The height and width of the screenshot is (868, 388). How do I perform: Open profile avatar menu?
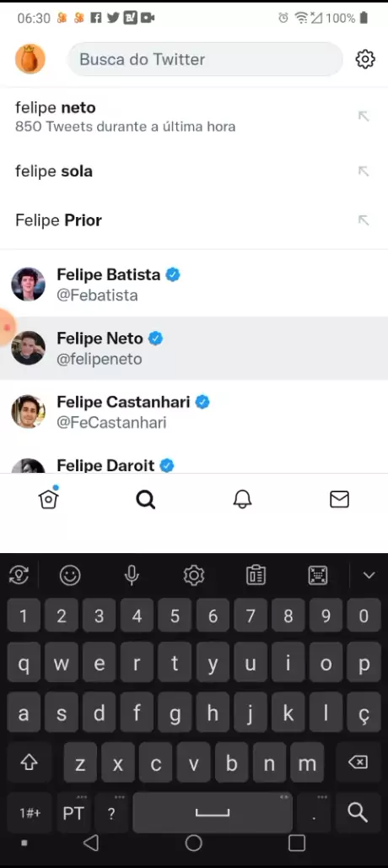(30, 58)
